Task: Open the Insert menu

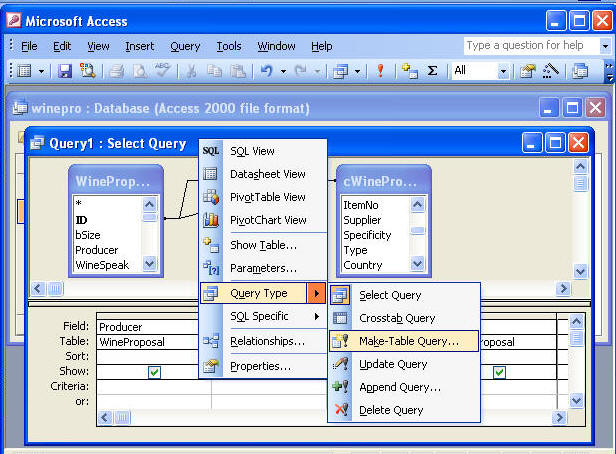Action: pyautogui.click(x=139, y=46)
